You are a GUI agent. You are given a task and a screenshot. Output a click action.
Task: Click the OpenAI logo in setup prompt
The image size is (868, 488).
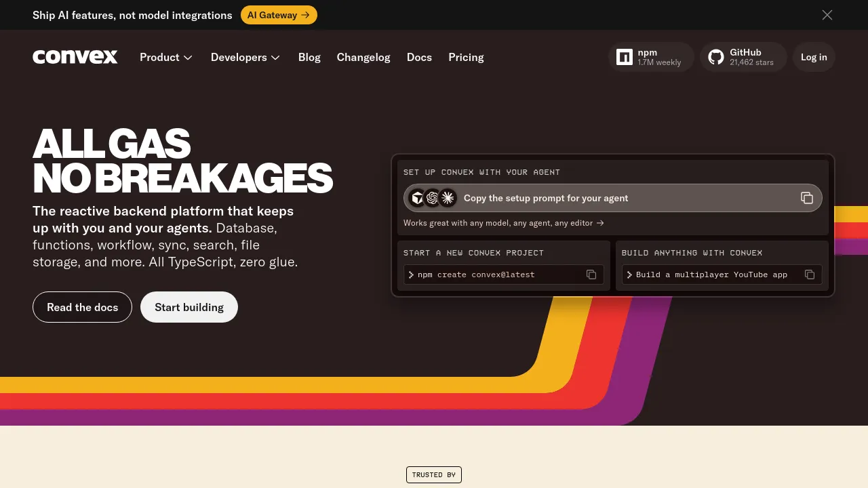pos(433,198)
